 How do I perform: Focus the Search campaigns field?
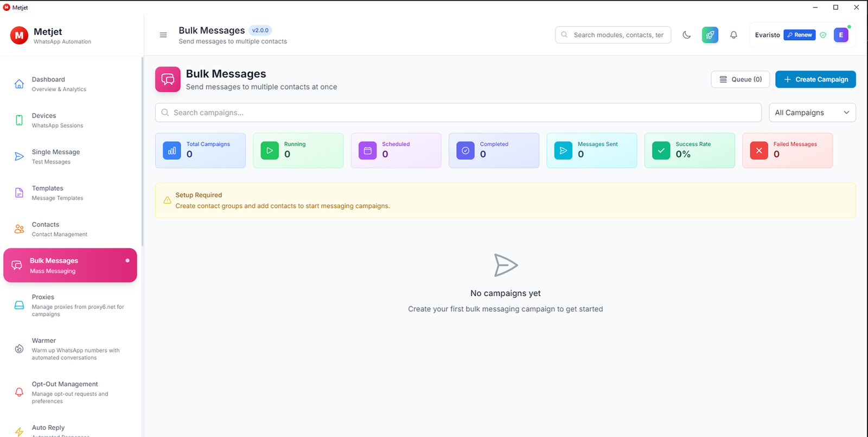(458, 112)
